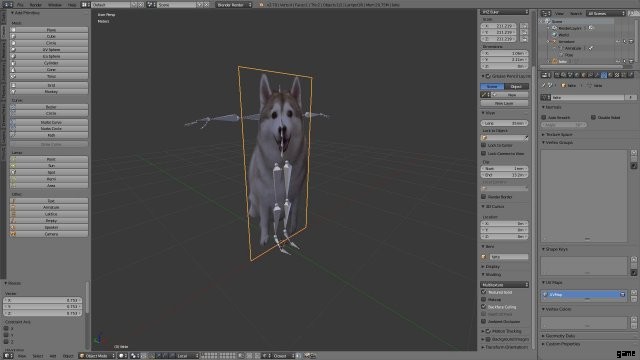
Task: Enable Double Sided normals checkbox
Action: (x=593, y=118)
